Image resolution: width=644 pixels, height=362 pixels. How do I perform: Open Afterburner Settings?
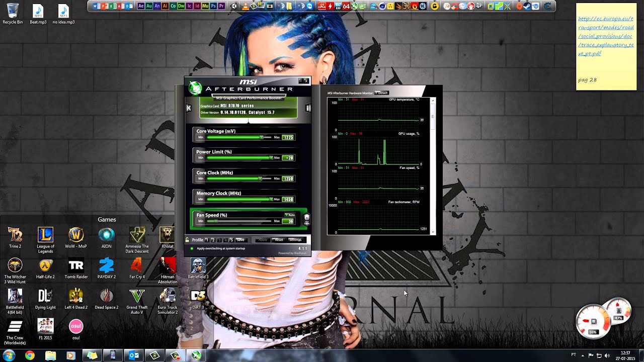click(x=295, y=240)
